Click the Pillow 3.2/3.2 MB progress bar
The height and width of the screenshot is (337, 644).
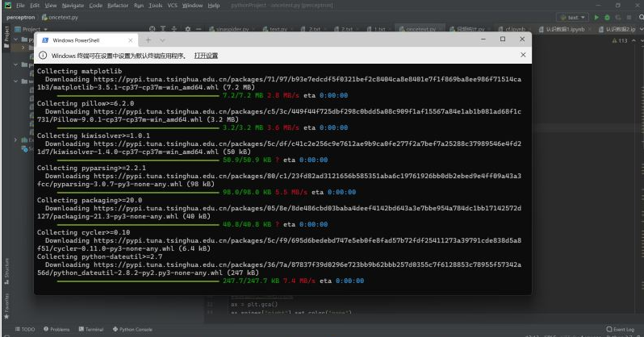(x=138, y=127)
